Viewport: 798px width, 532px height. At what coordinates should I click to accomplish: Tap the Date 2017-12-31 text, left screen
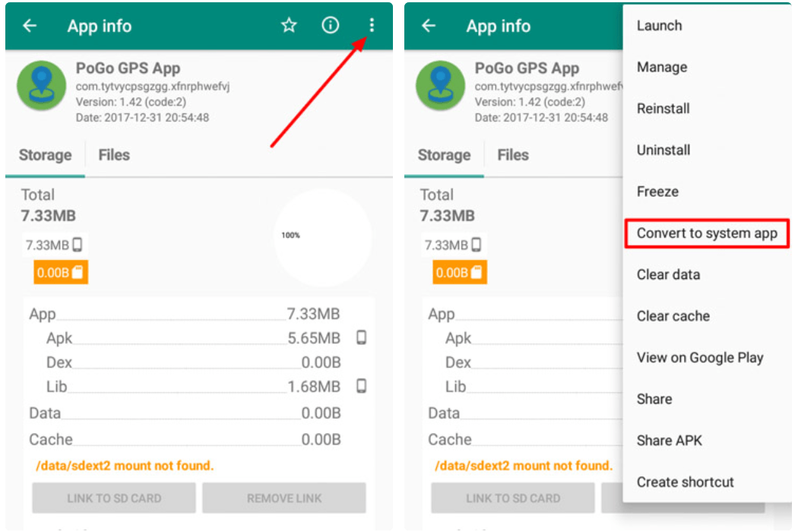pos(143,118)
